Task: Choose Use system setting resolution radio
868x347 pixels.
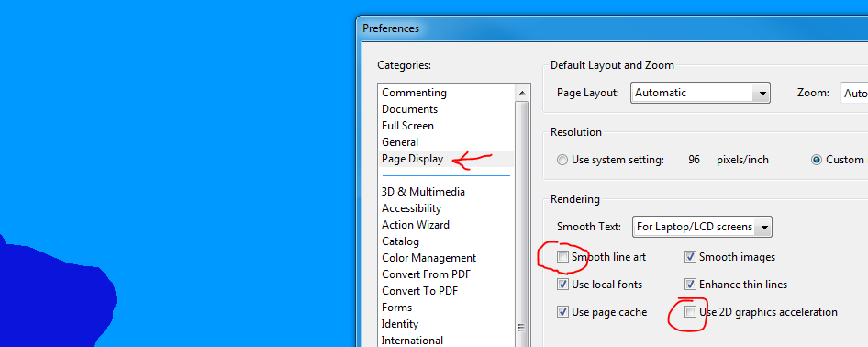Action: pyautogui.click(x=562, y=160)
